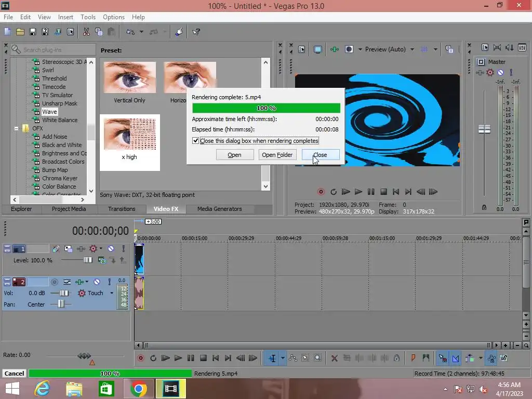532x399 pixels.
Task: Create a new project from the toolbar
Action: (x=7, y=32)
